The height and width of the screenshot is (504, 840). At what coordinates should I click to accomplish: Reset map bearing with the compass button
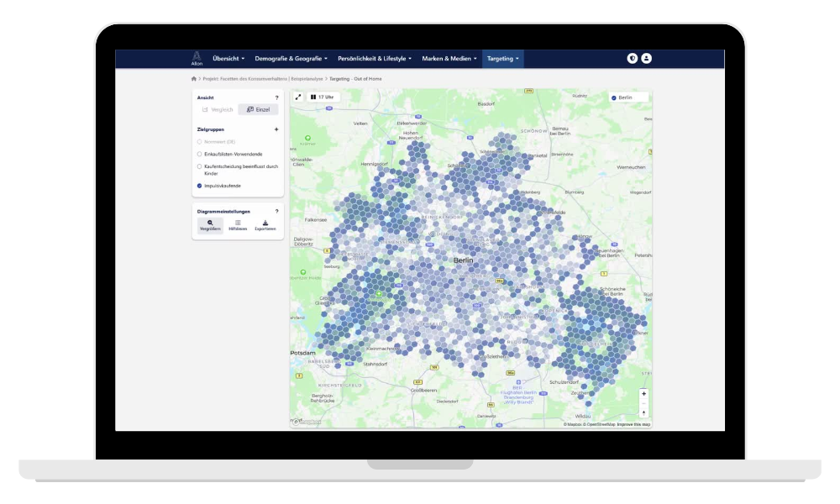tap(643, 412)
